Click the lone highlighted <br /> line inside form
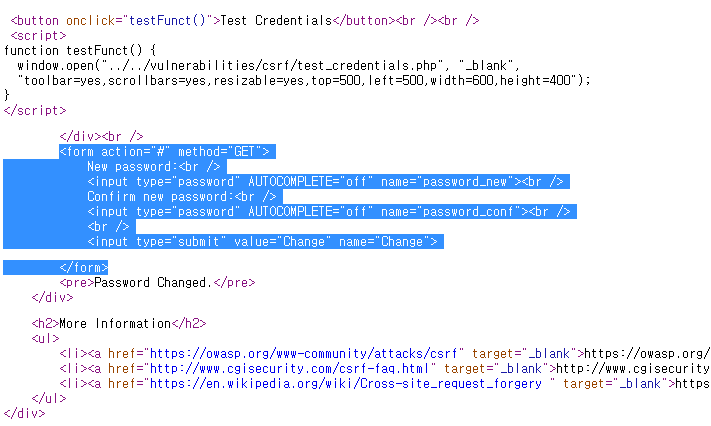711x426 pixels. (108, 226)
